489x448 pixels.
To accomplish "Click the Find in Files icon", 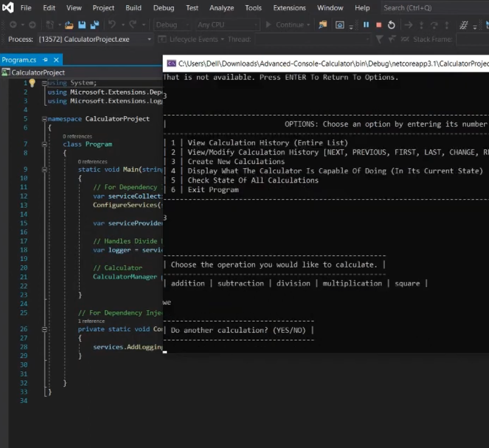I will click(x=323, y=25).
